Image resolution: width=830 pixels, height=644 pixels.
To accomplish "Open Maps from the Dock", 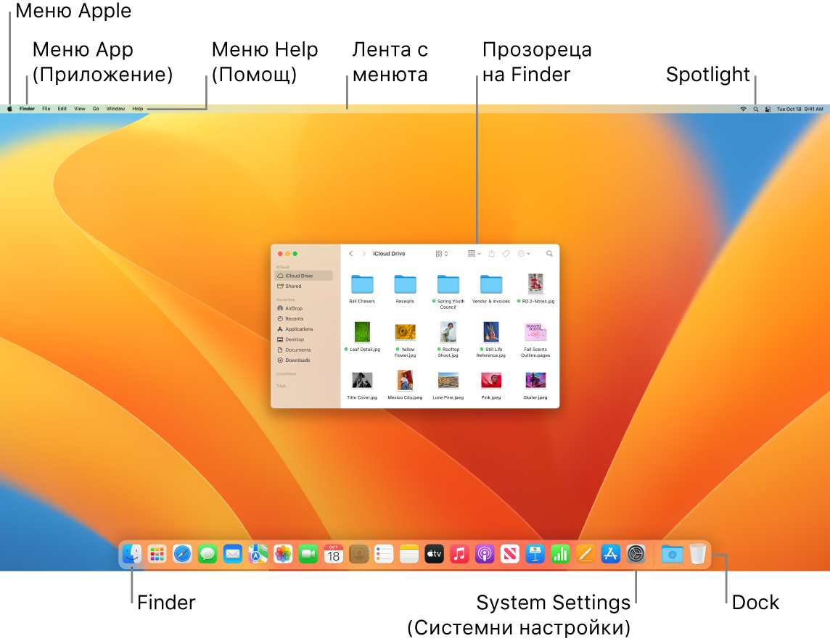I will click(x=258, y=554).
